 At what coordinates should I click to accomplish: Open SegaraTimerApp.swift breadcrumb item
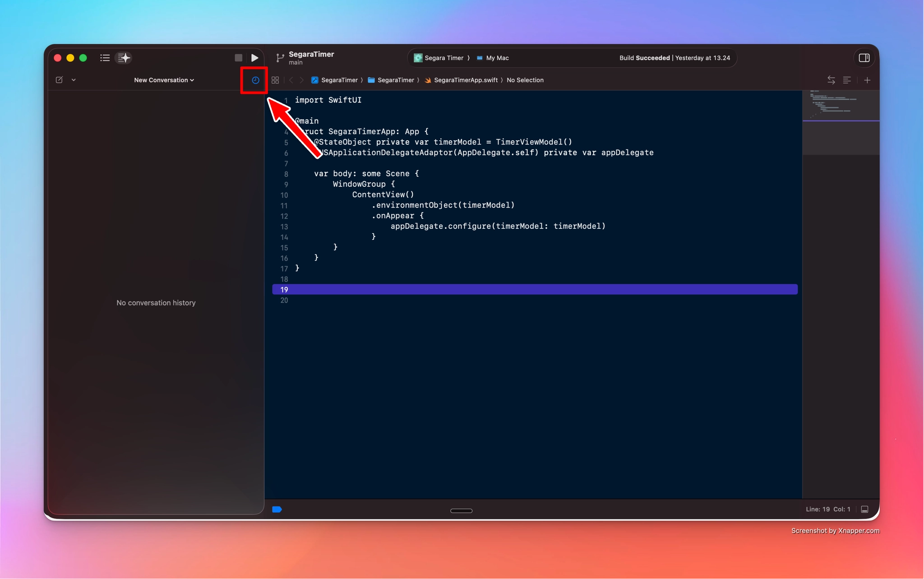coord(461,80)
